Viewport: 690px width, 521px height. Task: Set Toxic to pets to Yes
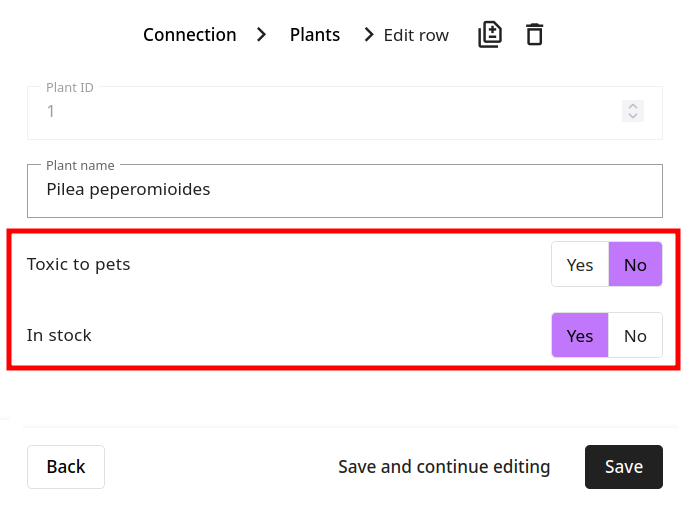pos(580,265)
